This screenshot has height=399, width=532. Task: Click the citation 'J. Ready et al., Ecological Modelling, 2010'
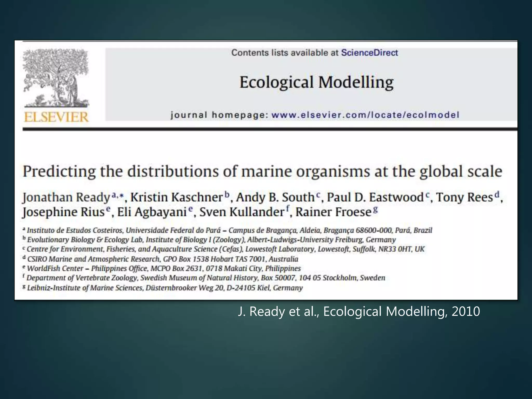[x=359, y=311]
